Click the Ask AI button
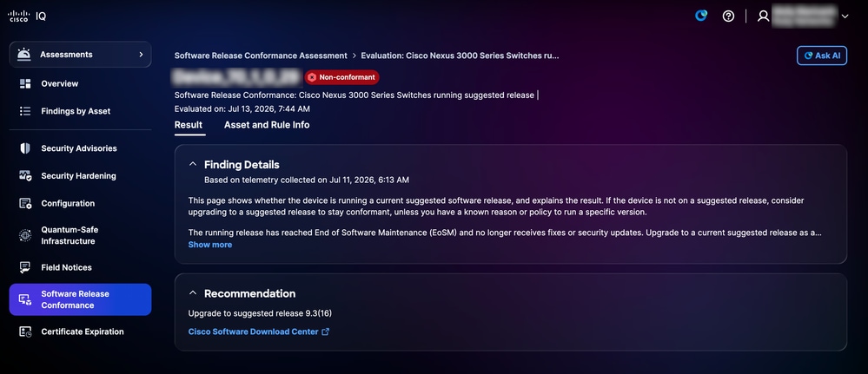The width and height of the screenshot is (868, 374). tap(821, 56)
